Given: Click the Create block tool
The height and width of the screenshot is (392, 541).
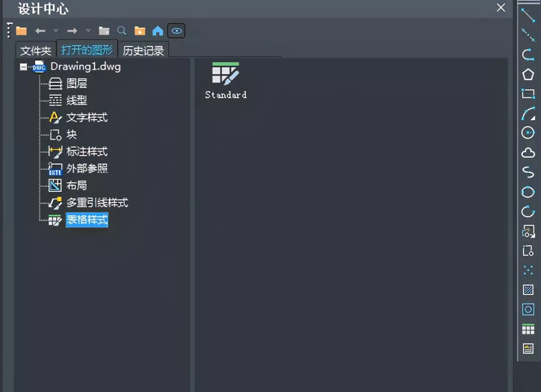Looking at the screenshot, I should click(x=528, y=251).
